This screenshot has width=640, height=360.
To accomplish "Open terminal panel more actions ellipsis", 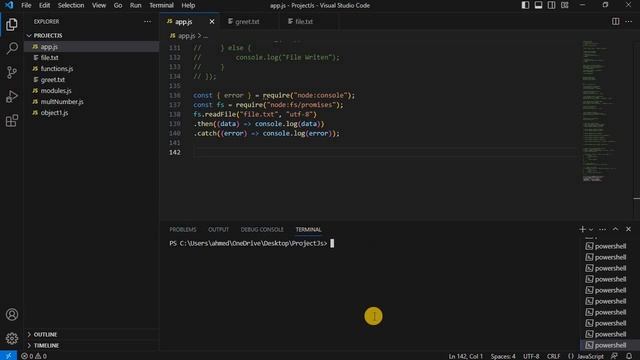I will [x=602, y=229].
